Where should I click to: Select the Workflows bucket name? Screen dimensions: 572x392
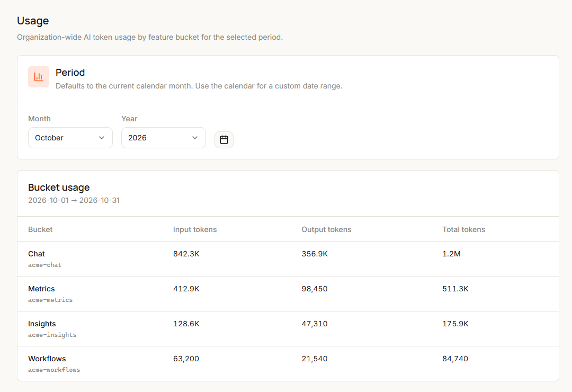click(x=47, y=359)
